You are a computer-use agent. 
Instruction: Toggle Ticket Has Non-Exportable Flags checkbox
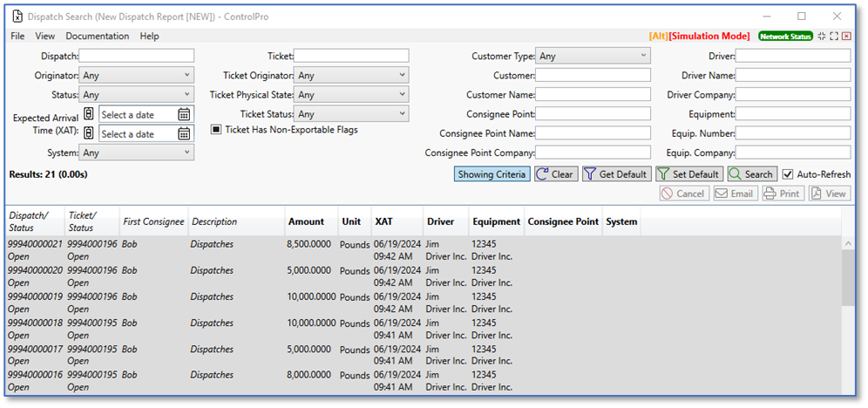click(x=216, y=130)
